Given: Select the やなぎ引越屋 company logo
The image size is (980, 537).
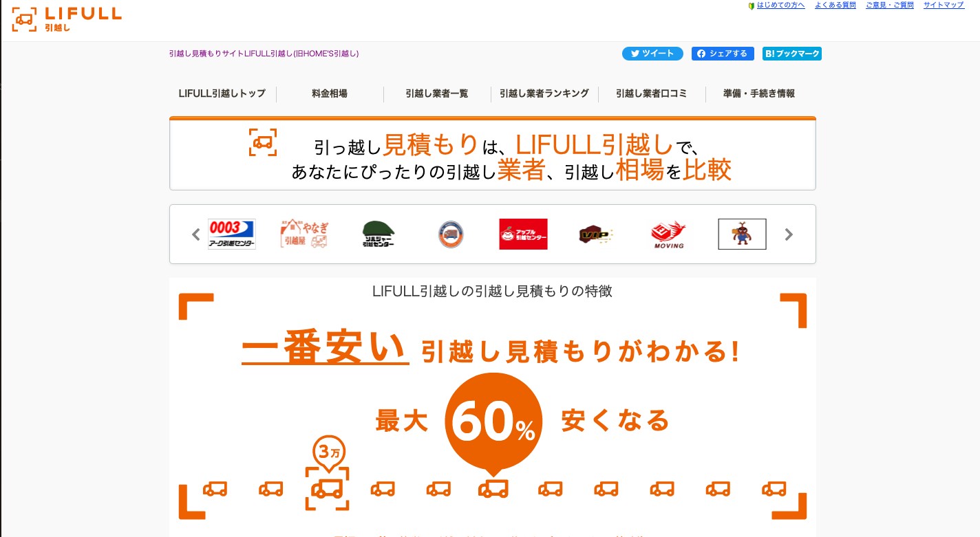Looking at the screenshot, I should (x=303, y=234).
